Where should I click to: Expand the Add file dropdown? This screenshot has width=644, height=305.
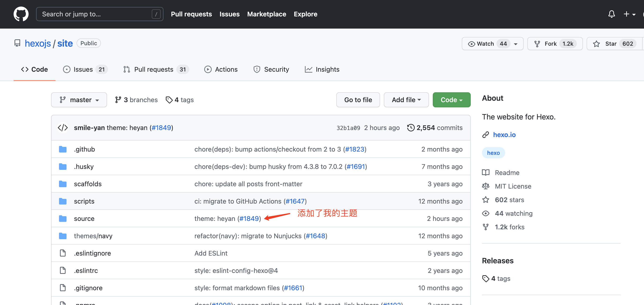pyautogui.click(x=406, y=100)
